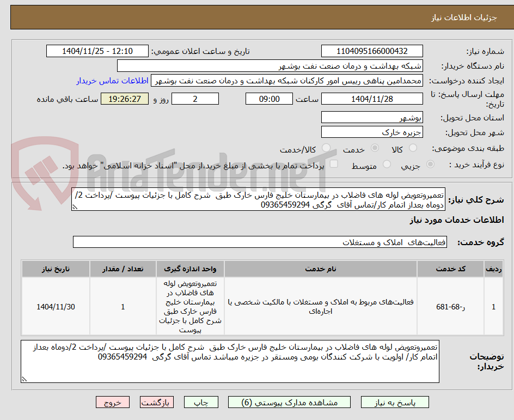Open attached documents 'مشاهده مدارک پیوستی (6)'
514x420 pixels.
click(289, 402)
